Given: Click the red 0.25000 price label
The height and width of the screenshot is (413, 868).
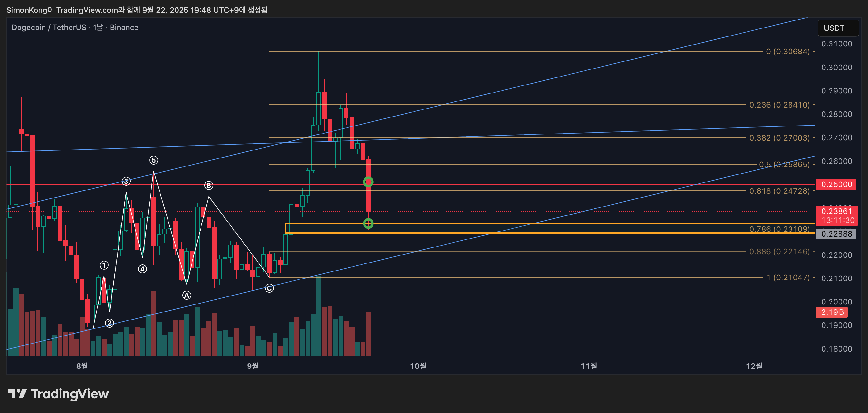Looking at the screenshot, I should point(836,184).
